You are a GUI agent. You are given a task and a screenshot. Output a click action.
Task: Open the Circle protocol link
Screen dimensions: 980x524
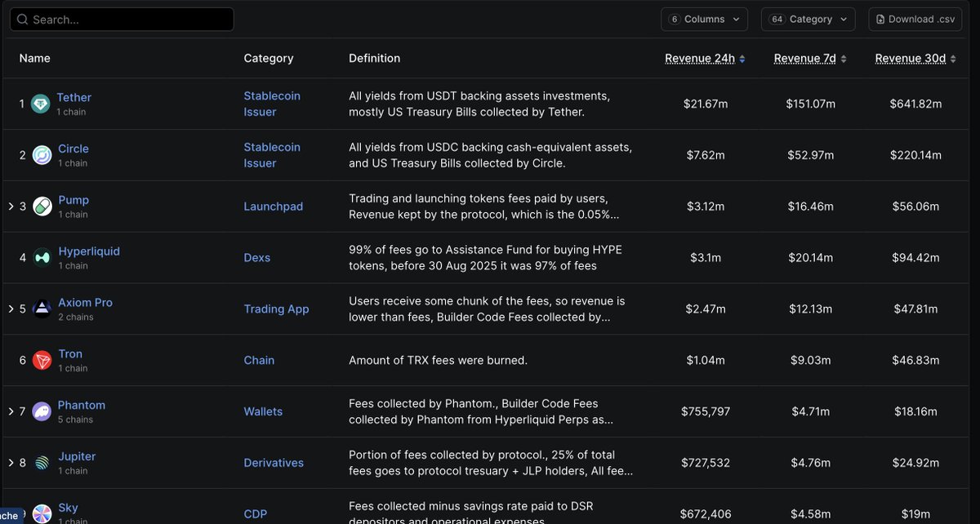click(x=73, y=149)
